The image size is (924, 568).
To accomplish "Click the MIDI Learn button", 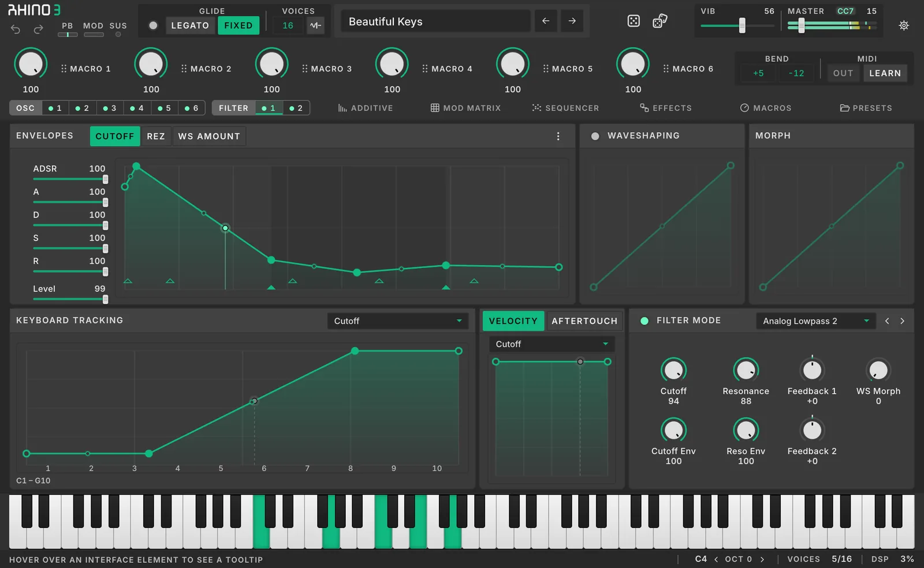I will pos(885,73).
